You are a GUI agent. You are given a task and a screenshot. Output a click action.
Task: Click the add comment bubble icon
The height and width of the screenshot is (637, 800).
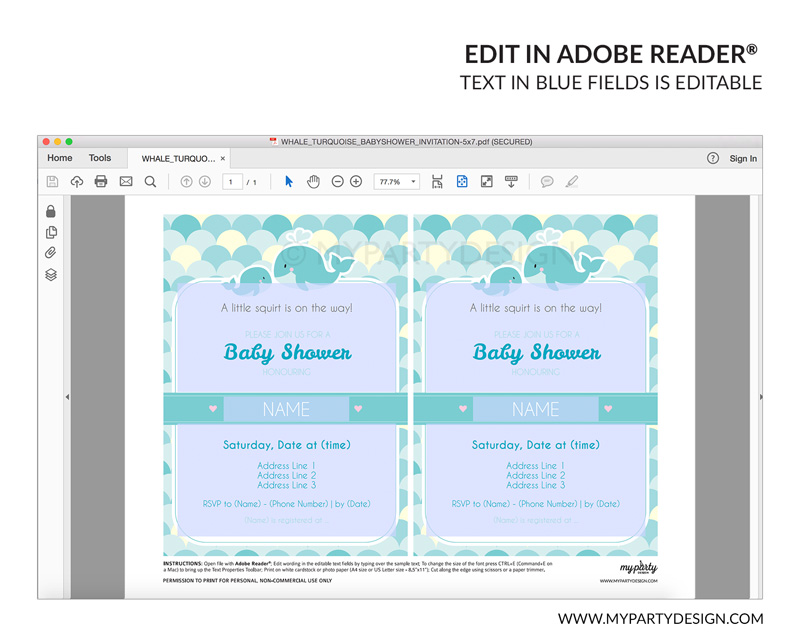pyautogui.click(x=547, y=182)
